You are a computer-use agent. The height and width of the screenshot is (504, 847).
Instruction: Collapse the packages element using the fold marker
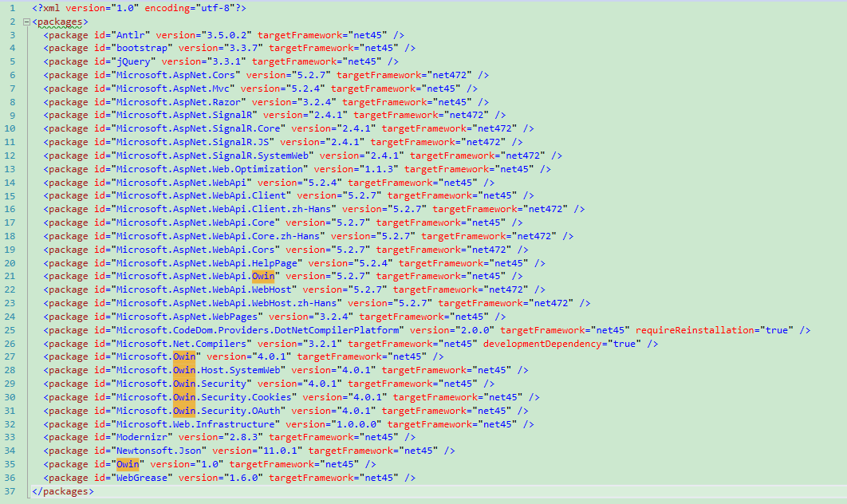25,21
